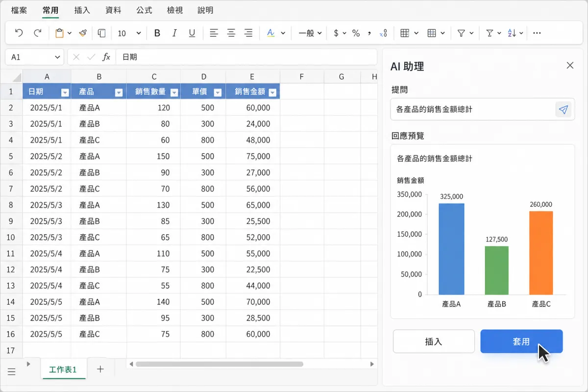The width and height of the screenshot is (588, 392).
Task: Click the Undo arrow icon
Action: click(19, 33)
